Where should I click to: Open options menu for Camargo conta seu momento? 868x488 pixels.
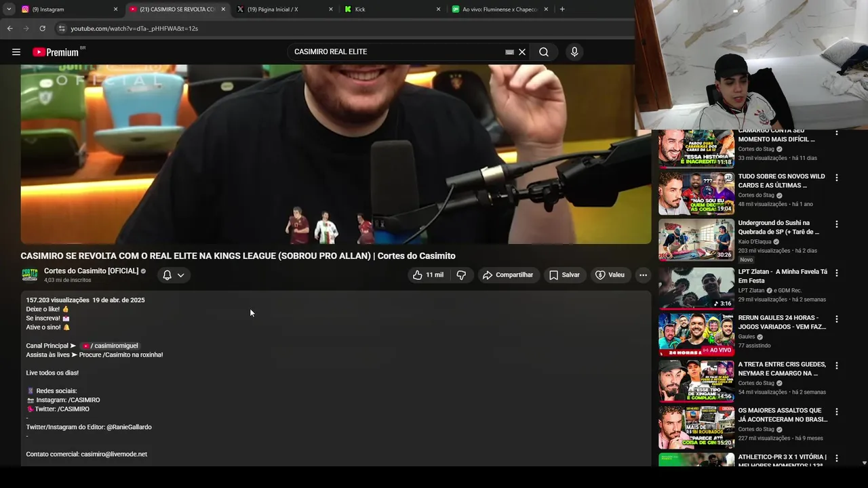(x=836, y=133)
